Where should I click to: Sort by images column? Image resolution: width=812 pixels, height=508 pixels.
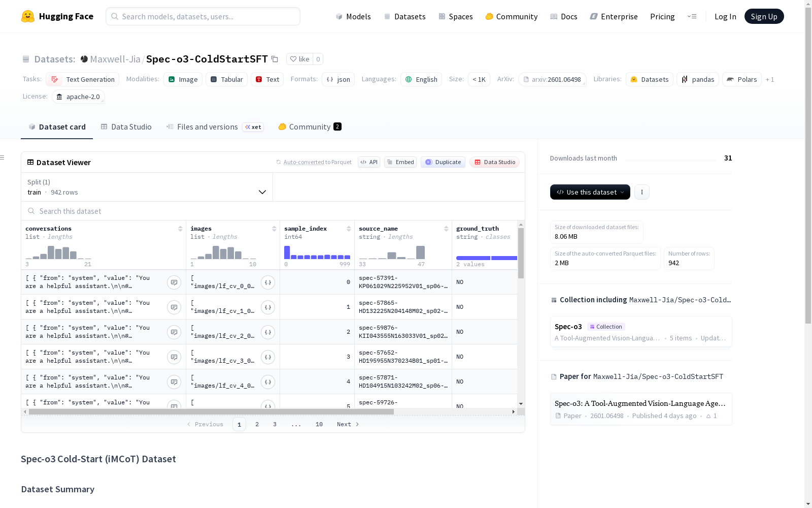coord(274,229)
